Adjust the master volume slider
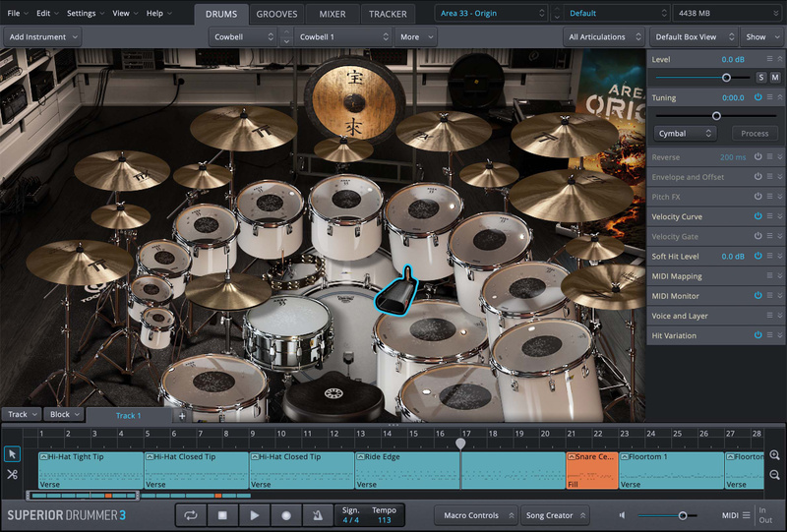Image resolution: width=787 pixels, height=532 pixels. [x=683, y=515]
